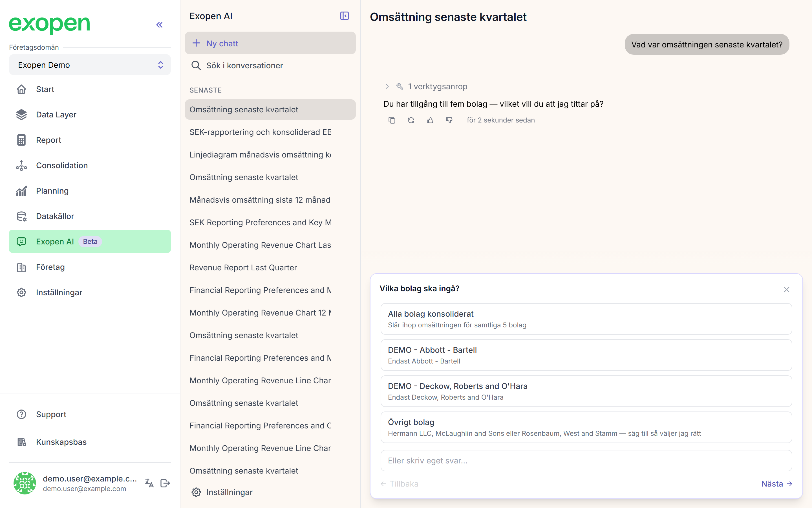Start a new chat with Ny chatt
812x508 pixels.
coord(270,43)
